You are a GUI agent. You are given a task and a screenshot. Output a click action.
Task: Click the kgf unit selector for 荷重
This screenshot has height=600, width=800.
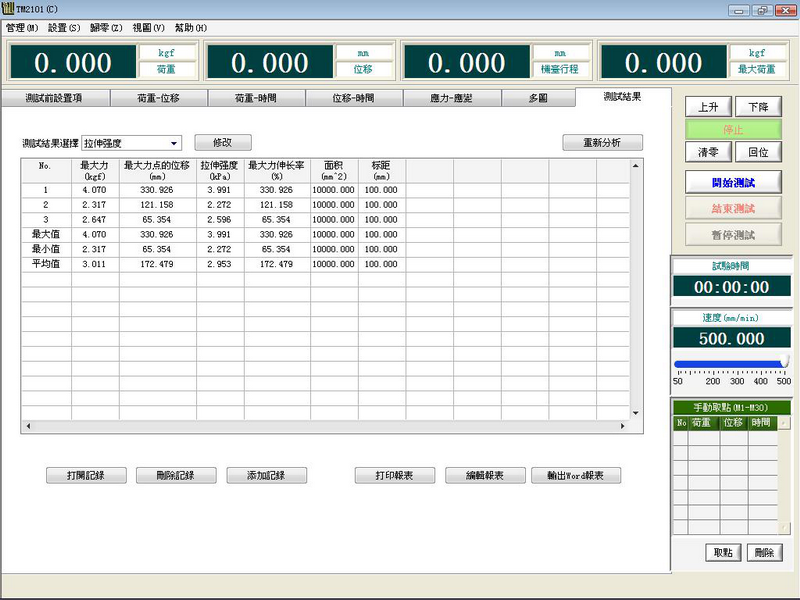click(x=167, y=52)
